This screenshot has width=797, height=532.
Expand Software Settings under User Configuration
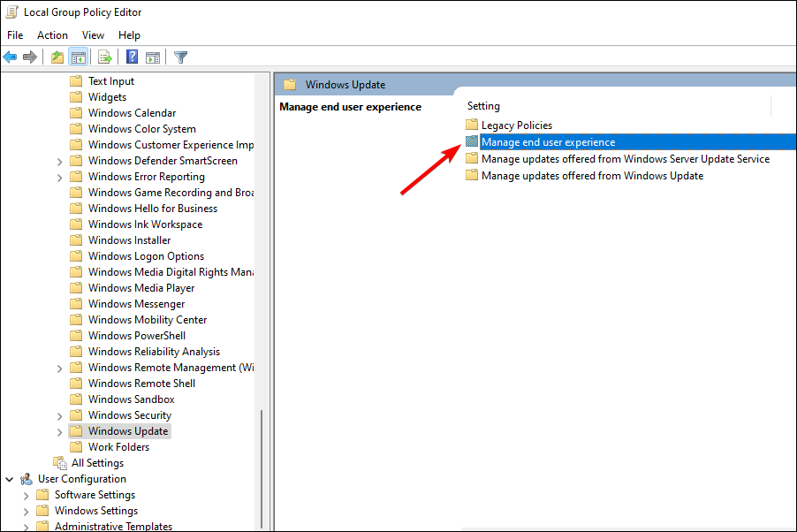coord(26,496)
